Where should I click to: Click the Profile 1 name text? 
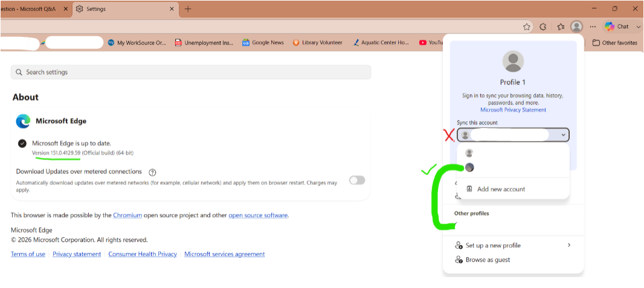[x=512, y=82]
